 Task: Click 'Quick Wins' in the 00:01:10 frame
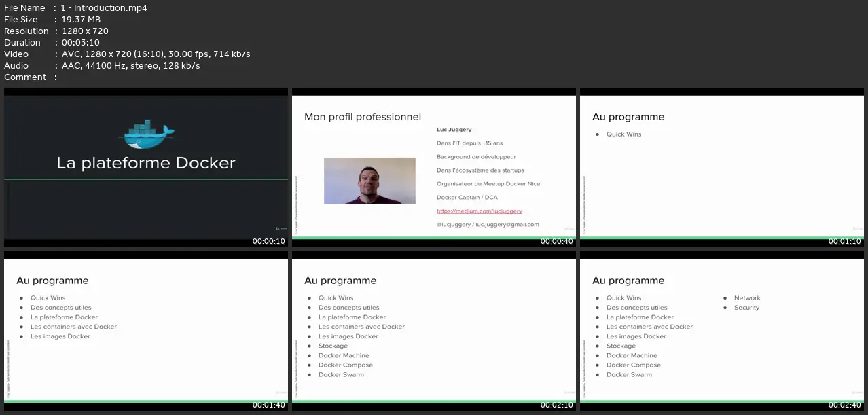tap(624, 134)
